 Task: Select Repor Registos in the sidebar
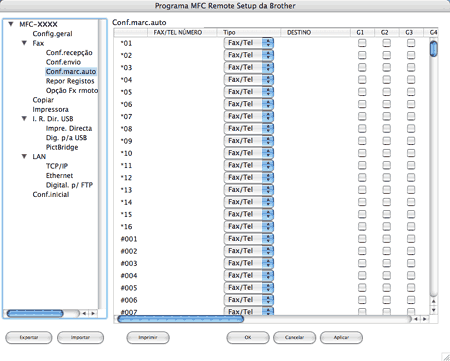pos(70,81)
